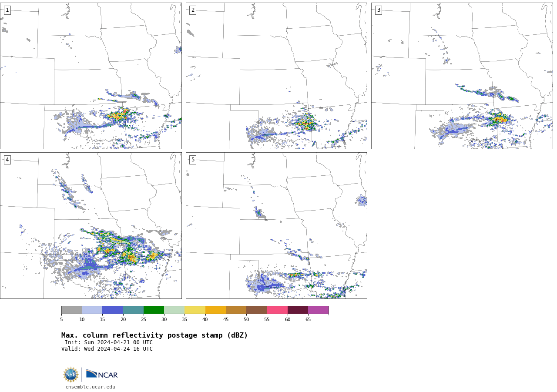Click the yellow 35-40 dBZ swatch
This screenshot has width=557, height=392.
195,310
